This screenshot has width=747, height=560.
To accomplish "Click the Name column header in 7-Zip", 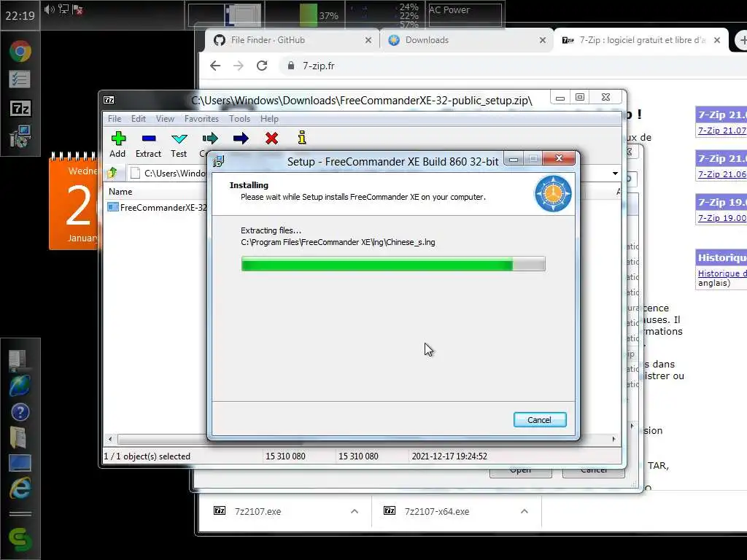I will click(x=120, y=192).
